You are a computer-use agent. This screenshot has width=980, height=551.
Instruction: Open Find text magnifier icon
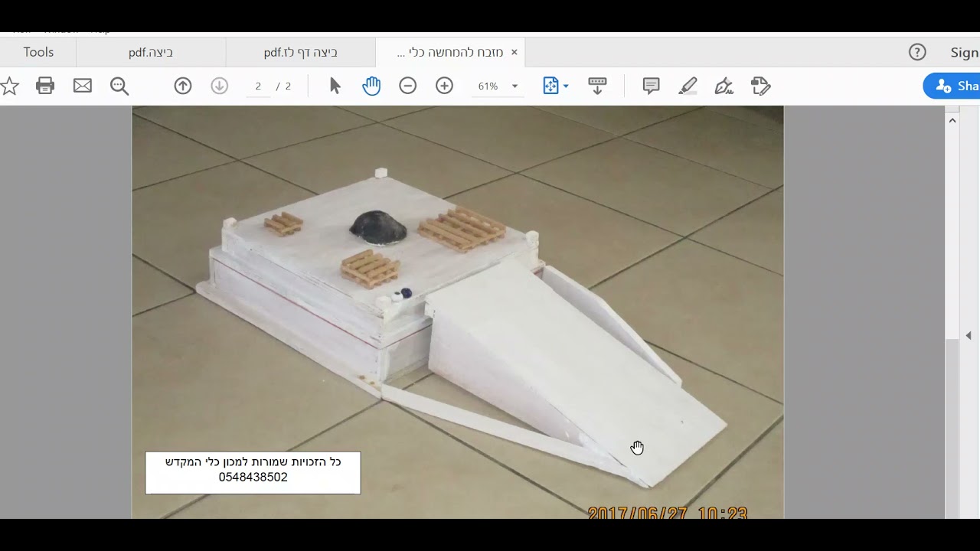coord(119,86)
